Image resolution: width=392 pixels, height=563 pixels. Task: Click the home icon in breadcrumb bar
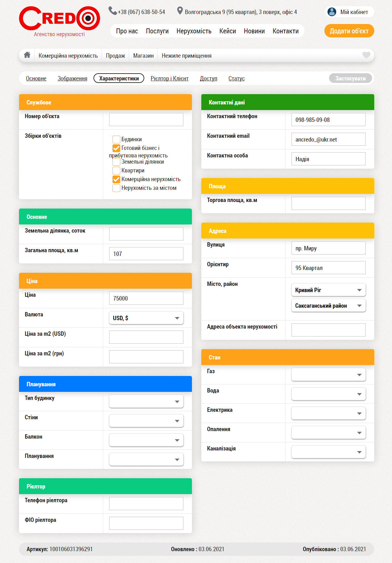point(27,55)
